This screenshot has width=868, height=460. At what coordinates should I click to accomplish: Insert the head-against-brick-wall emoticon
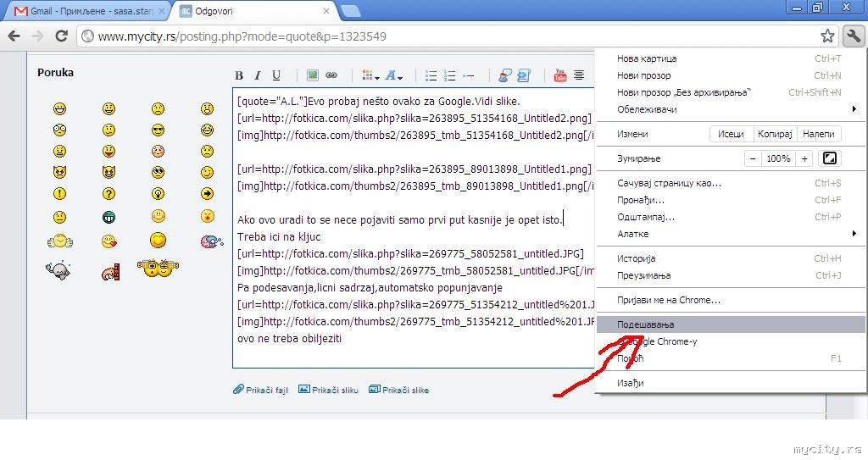111,272
